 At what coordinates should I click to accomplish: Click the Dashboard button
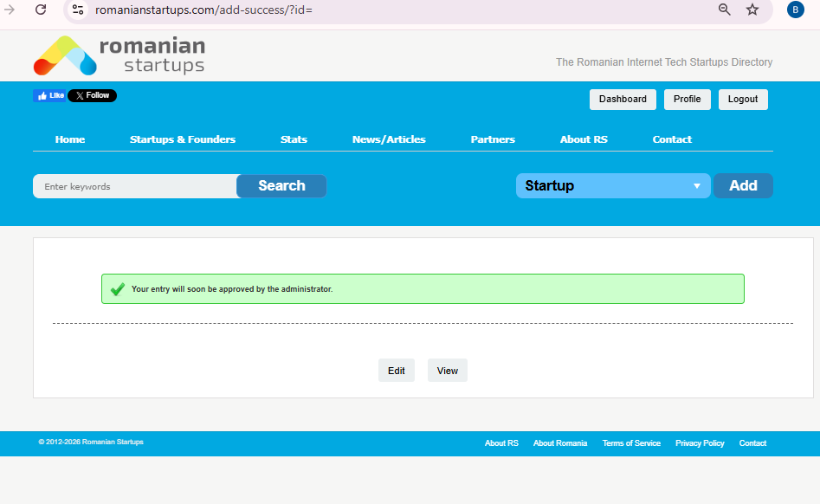[x=623, y=100]
